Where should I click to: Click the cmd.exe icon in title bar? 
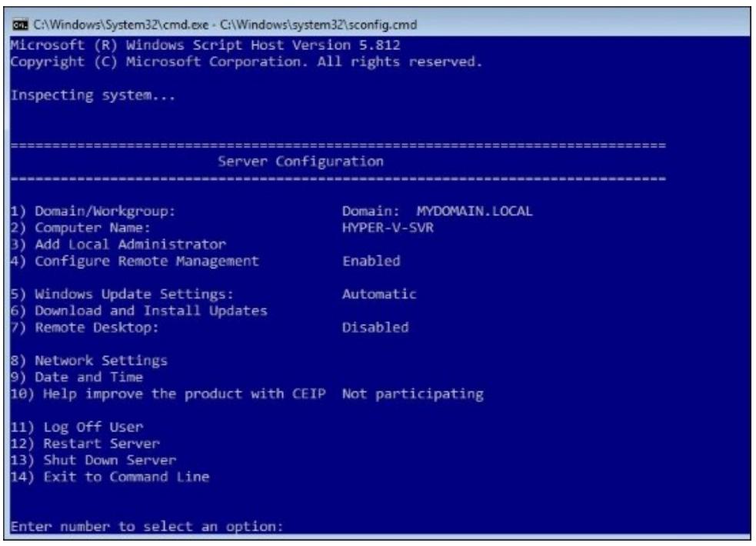(20, 24)
